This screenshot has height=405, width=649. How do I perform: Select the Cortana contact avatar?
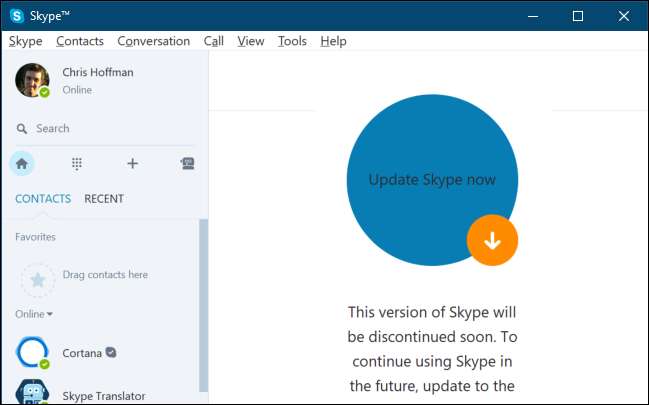(32, 352)
